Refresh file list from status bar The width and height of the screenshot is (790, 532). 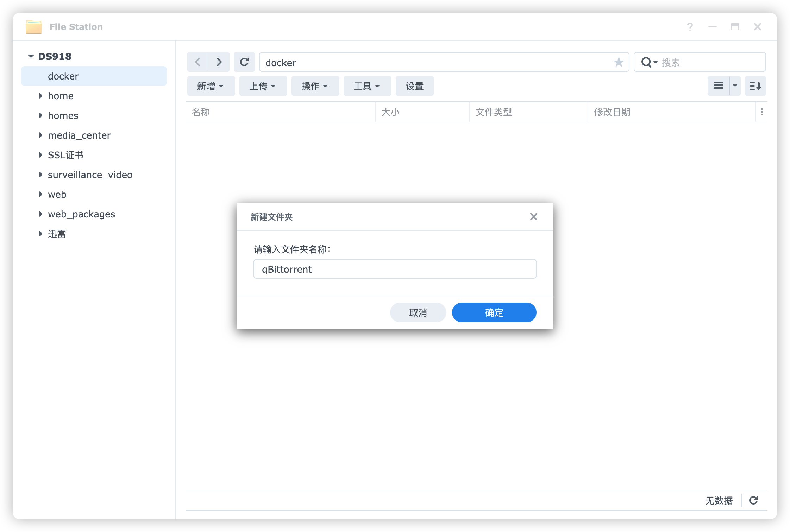(753, 500)
